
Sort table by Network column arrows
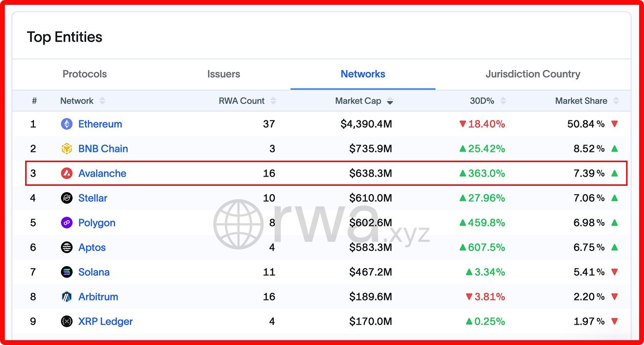tap(102, 101)
